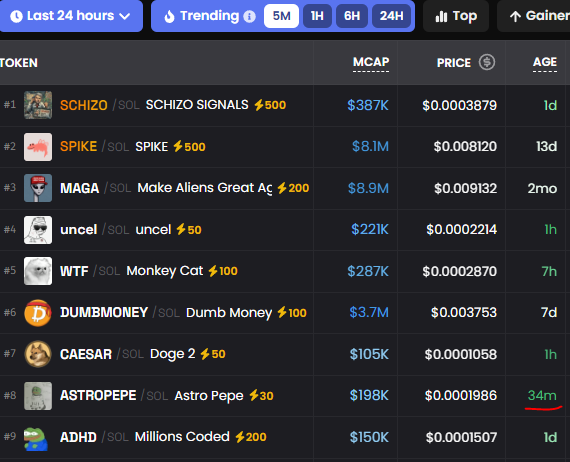Screen dimensions: 570x462
Task: Toggle price currency dollar icon
Action: (487, 62)
